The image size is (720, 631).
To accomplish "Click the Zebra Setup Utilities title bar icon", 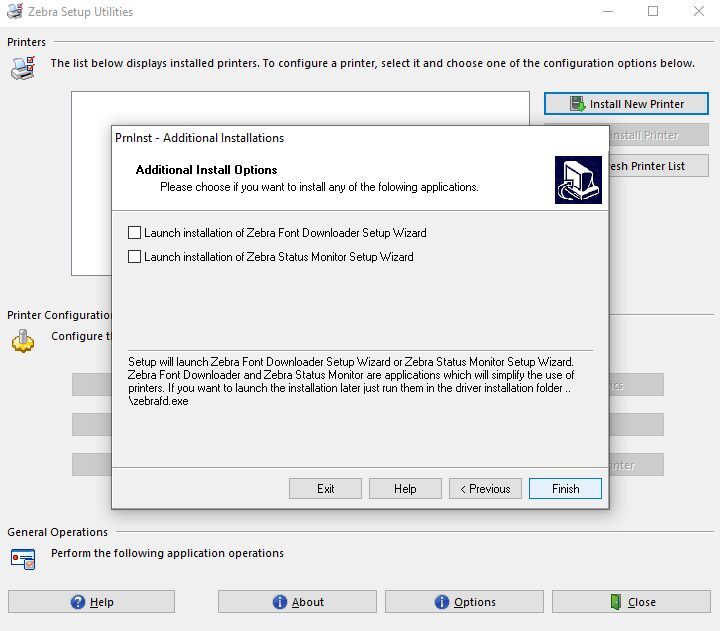I will pos(15,11).
